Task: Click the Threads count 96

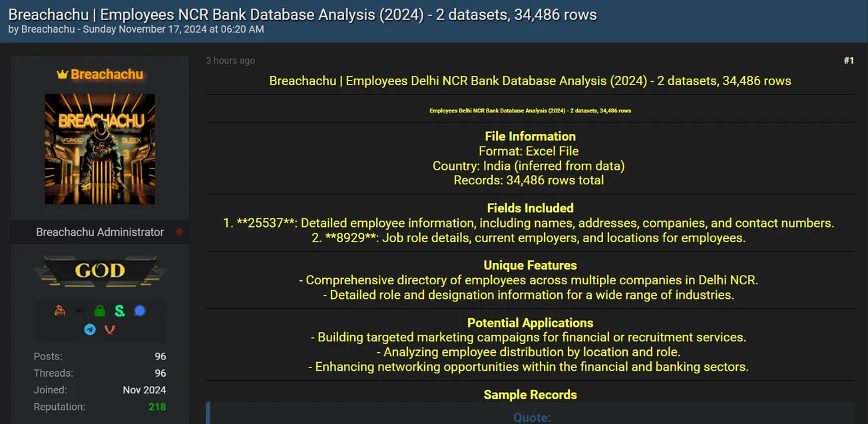Action: coord(160,373)
